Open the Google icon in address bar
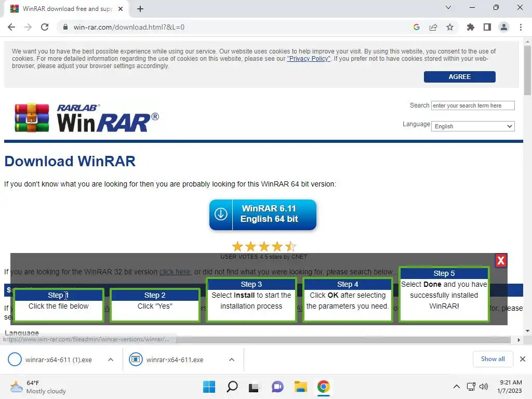The image size is (532, 399). point(417,27)
